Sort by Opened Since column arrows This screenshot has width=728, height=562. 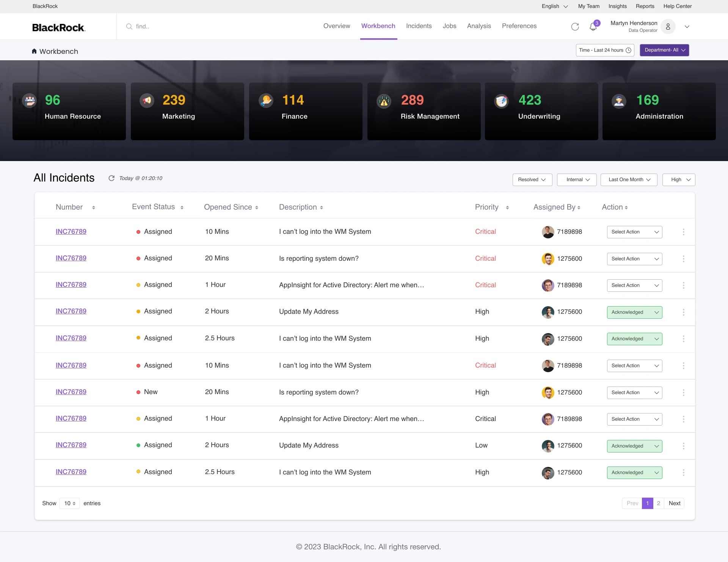pos(257,208)
